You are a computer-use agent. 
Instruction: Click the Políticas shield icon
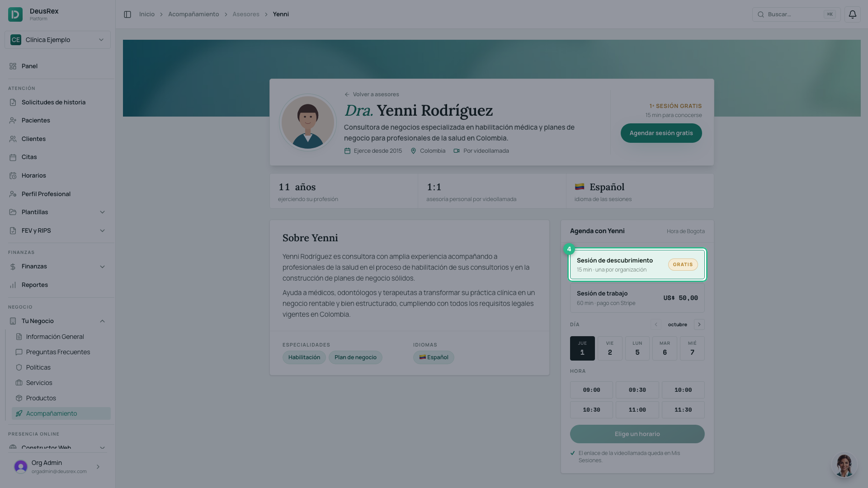point(19,367)
